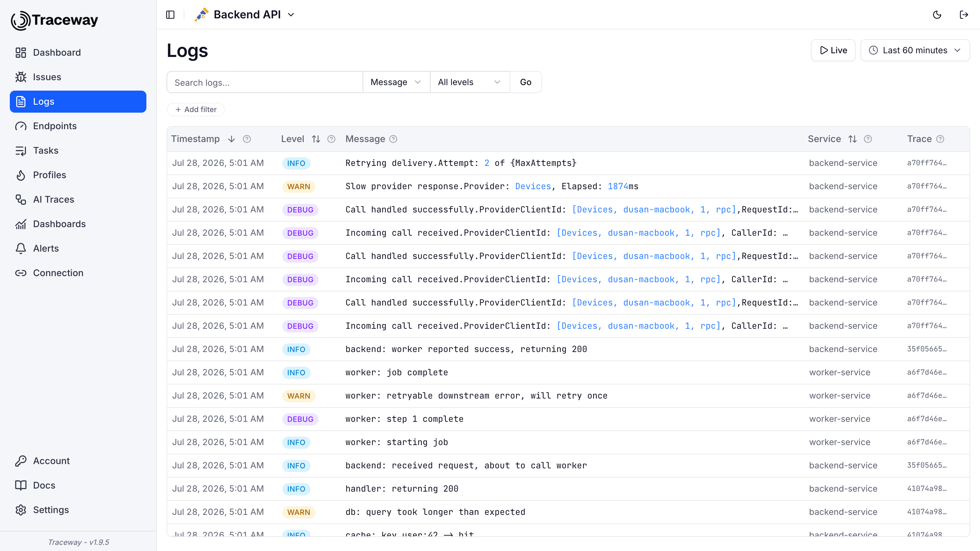This screenshot has height=551, width=980.
Task: Open Endpoints in sidebar
Action: click(78, 126)
